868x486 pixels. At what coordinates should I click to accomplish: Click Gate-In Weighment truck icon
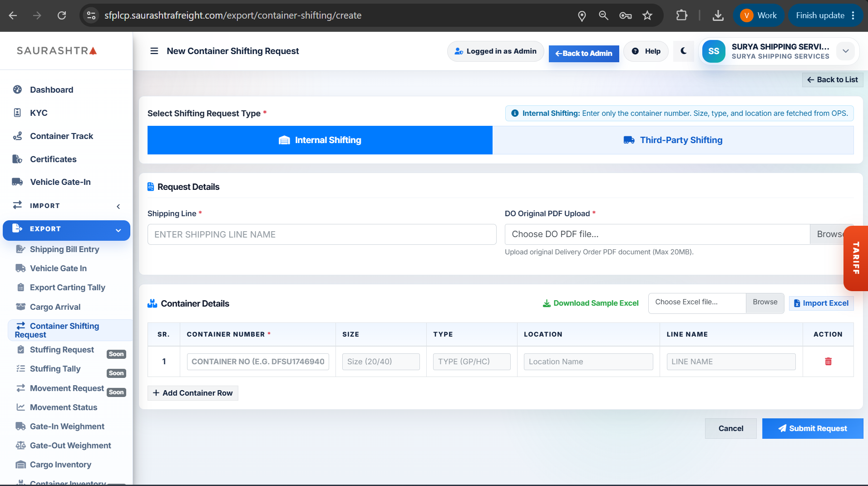20,426
